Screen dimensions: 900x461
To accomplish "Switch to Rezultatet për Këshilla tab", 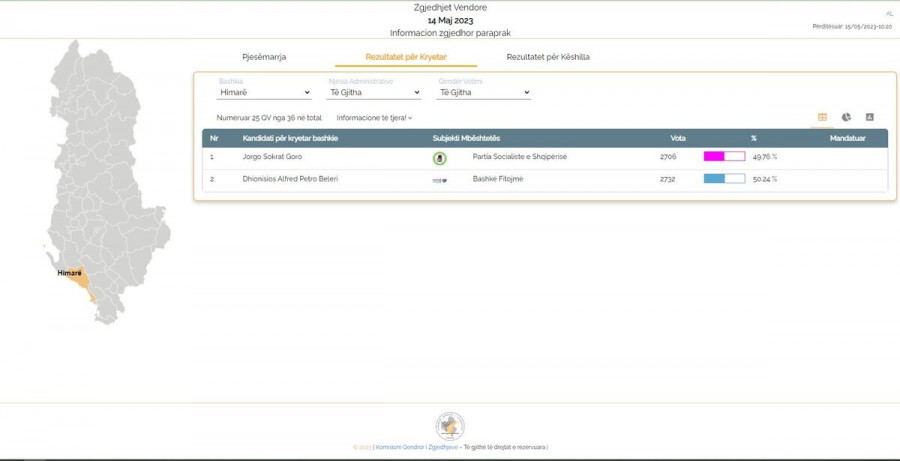I will 547,57.
